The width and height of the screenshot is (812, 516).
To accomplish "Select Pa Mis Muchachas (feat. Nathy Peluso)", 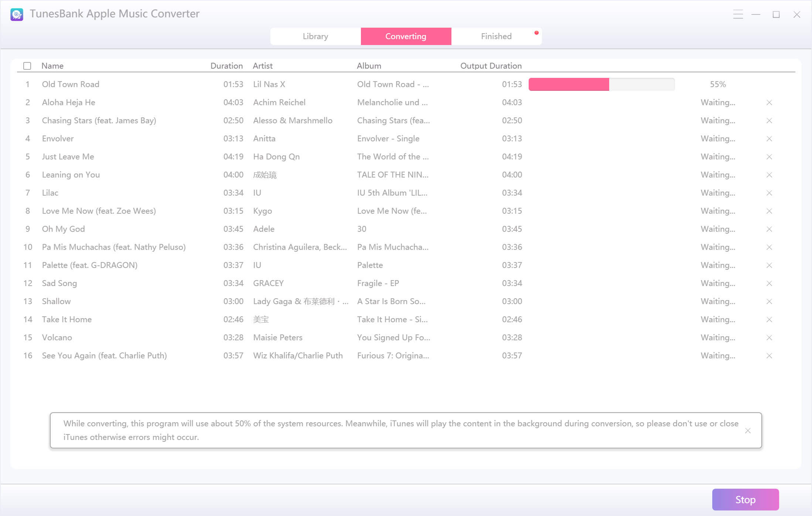I will click(114, 247).
